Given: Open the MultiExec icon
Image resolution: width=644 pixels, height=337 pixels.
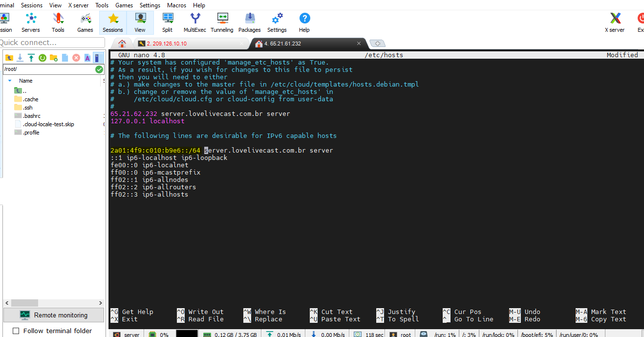Looking at the screenshot, I should click(195, 22).
